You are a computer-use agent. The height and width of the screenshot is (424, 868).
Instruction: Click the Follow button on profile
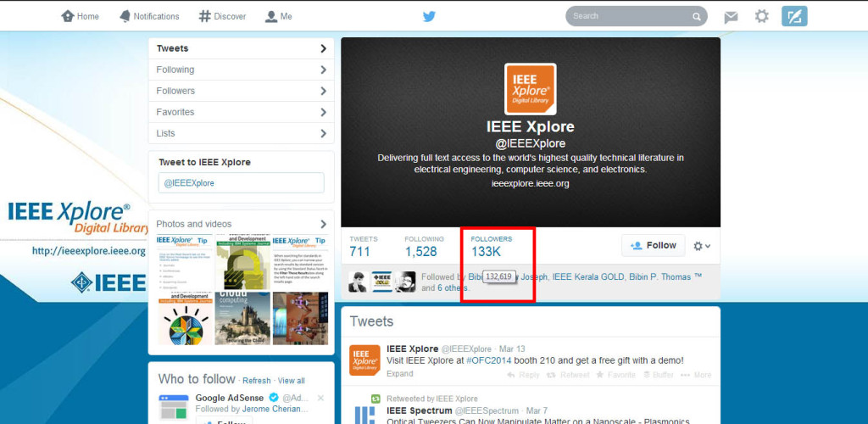pyautogui.click(x=654, y=245)
